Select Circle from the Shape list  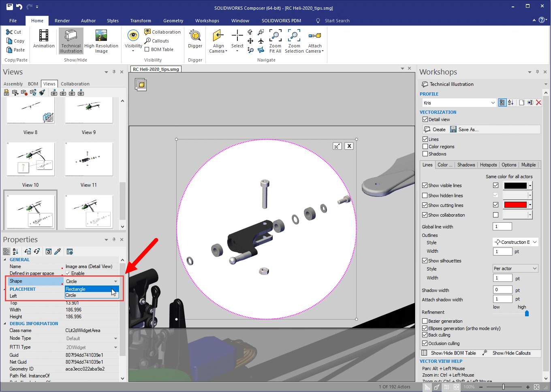[92, 295]
